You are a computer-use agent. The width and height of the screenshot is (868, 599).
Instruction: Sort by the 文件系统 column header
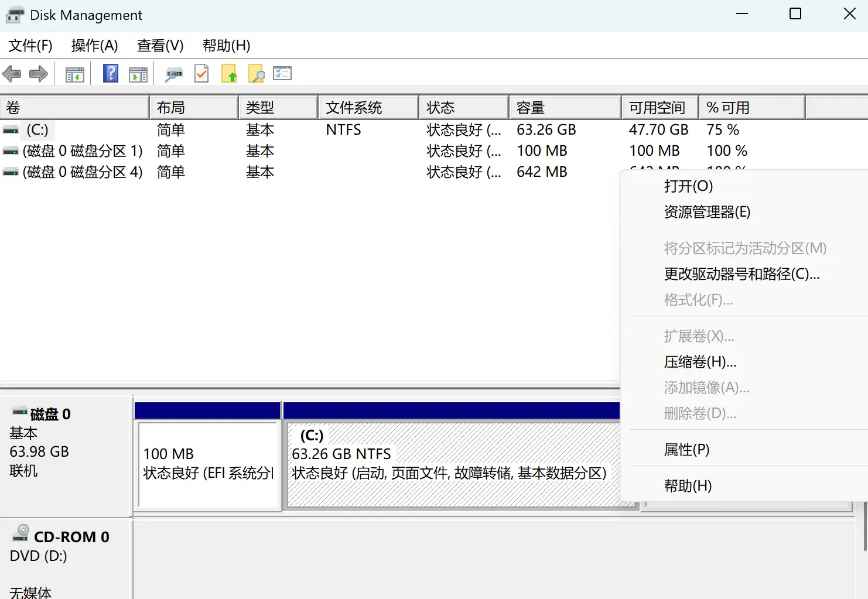click(368, 108)
